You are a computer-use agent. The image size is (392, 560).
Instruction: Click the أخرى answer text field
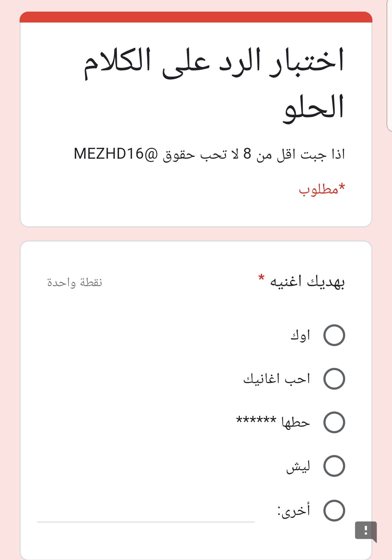coord(146,512)
